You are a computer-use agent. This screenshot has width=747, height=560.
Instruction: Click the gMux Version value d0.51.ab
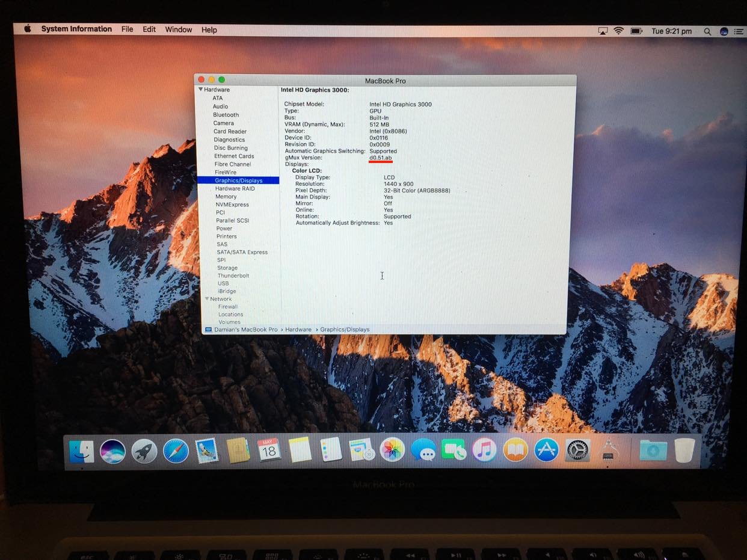pos(381,158)
